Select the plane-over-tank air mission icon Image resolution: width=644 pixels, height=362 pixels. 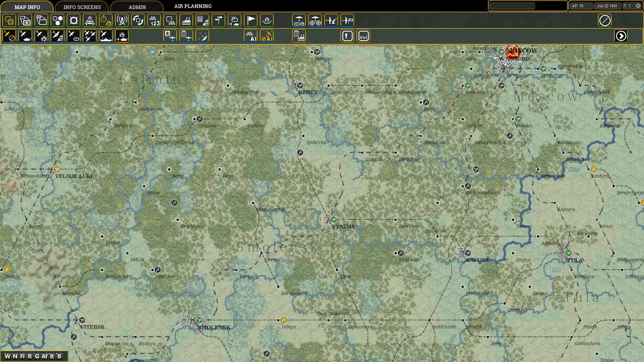pos(25,36)
